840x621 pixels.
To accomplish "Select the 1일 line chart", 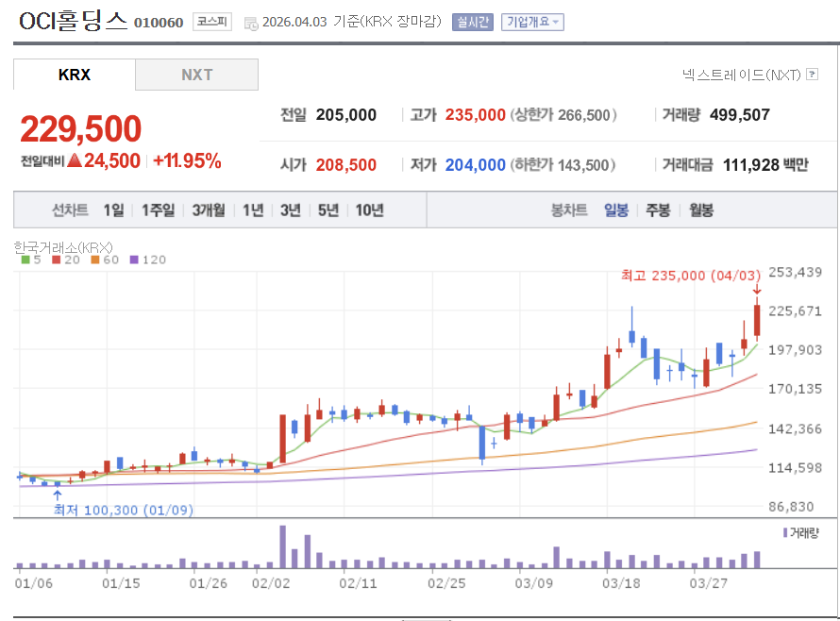I will (x=113, y=210).
